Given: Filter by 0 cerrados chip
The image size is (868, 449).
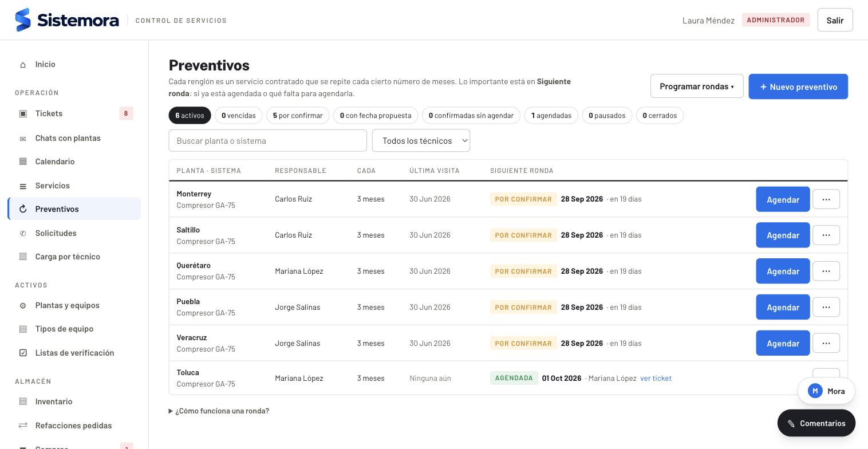Looking at the screenshot, I should pyautogui.click(x=660, y=116).
